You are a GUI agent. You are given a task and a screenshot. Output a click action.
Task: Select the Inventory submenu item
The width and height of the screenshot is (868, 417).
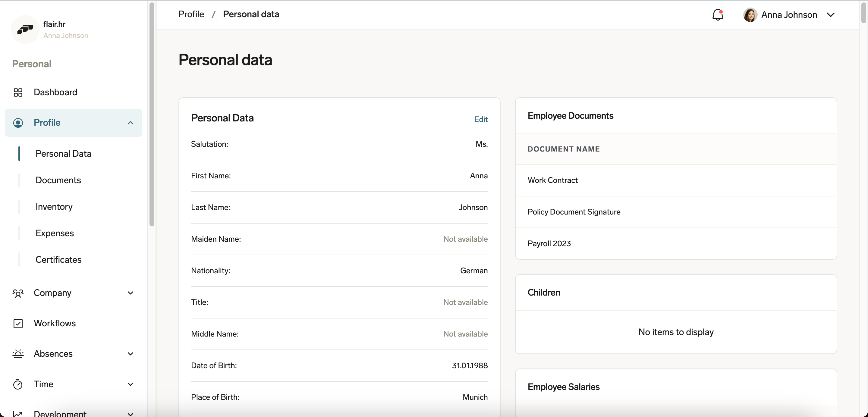click(x=54, y=206)
